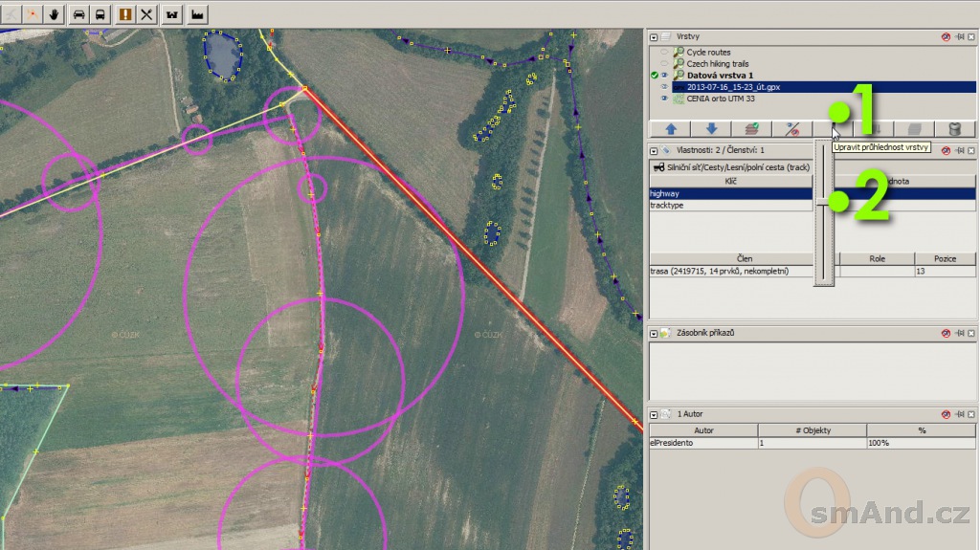The height and width of the screenshot is (550, 980).
Task: Select the tracktype key row
Action: [x=731, y=205]
